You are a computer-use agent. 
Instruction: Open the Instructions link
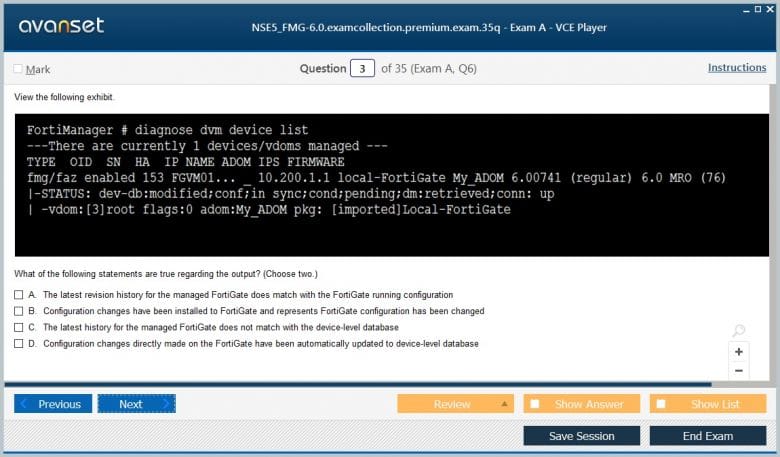tap(737, 68)
